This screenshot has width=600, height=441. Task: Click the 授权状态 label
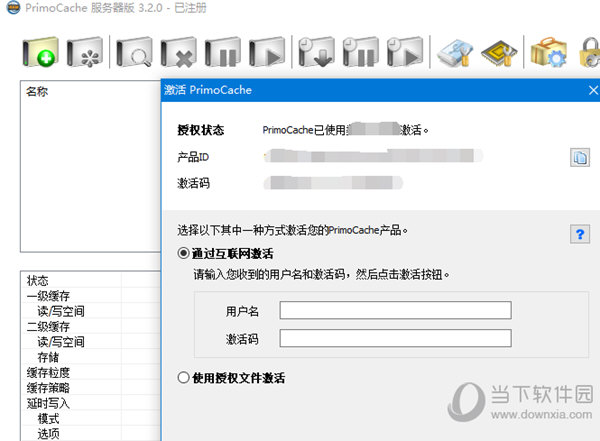(201, 130)
